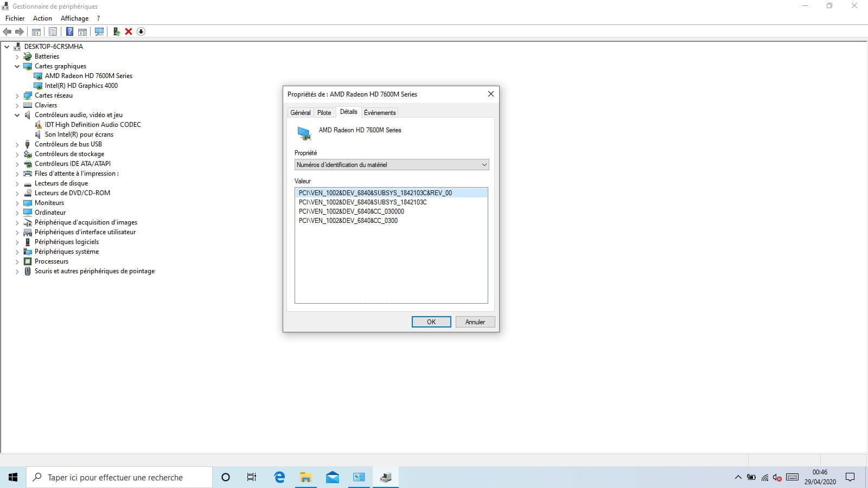Viewport: 868px width, 488px height.
Task: Click the Forward arrow toolbar icon
Action: (20, 31)
